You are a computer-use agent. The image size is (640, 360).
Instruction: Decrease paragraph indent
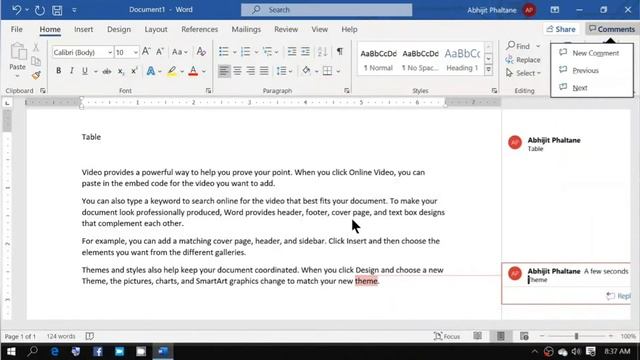point(292,51)
